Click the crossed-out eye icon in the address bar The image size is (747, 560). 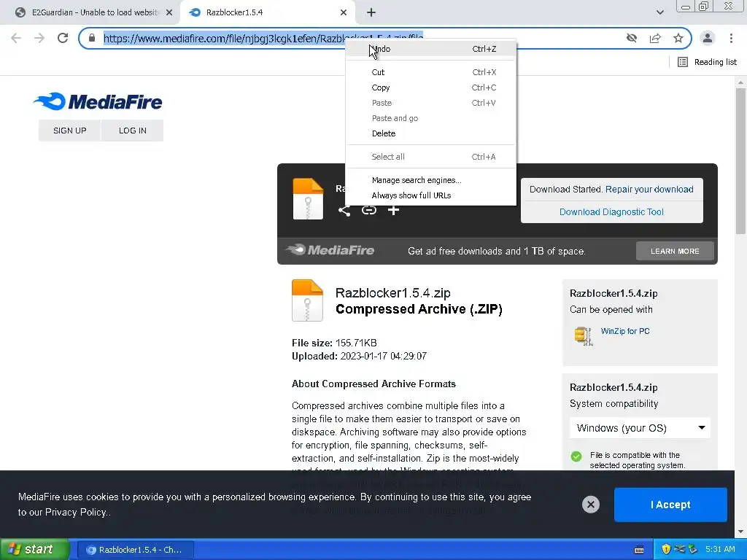pyautogui.click(x=632, y=38)
